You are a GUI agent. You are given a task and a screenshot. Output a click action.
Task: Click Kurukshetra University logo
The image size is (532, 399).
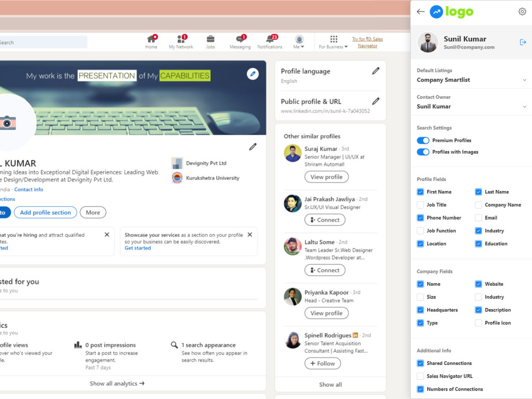177,178
